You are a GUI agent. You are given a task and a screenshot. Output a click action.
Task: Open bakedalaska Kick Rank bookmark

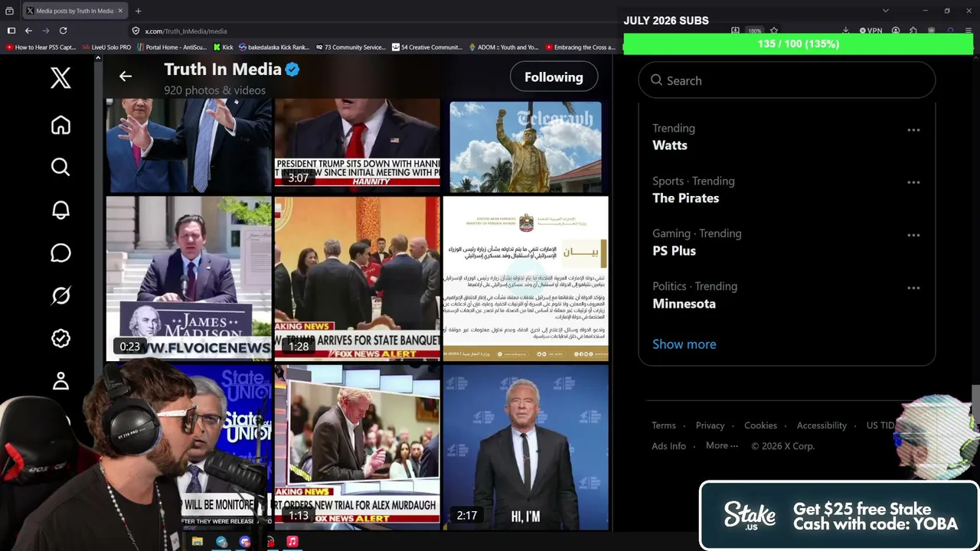[273, 47]
